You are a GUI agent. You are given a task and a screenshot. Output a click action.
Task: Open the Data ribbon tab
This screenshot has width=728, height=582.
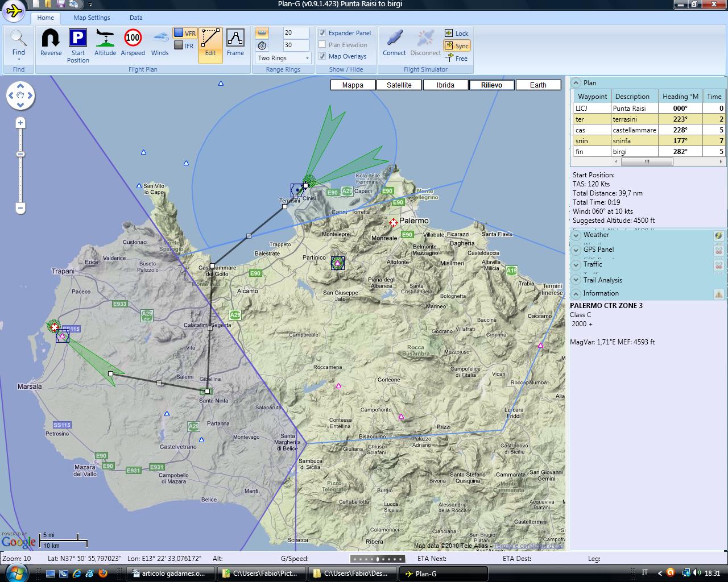click(136, 18)
